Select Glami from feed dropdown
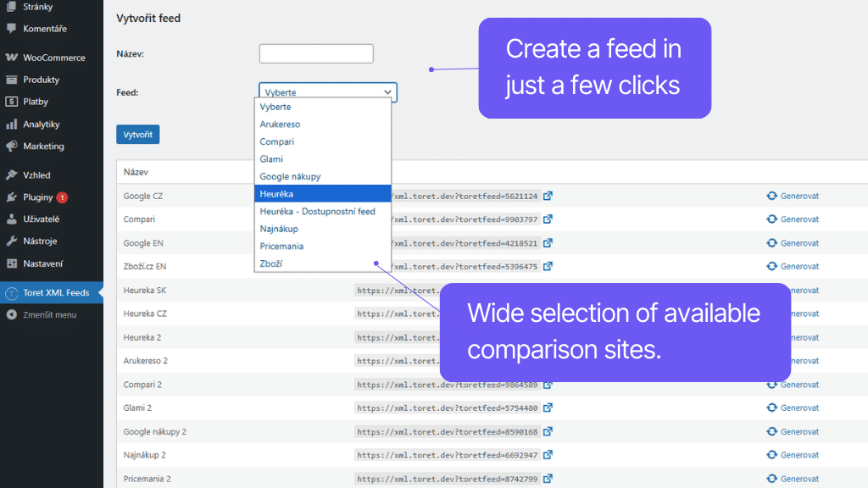The height and width of the screenshot is (488, 868). pyautogui.click(x=323, y=158)
